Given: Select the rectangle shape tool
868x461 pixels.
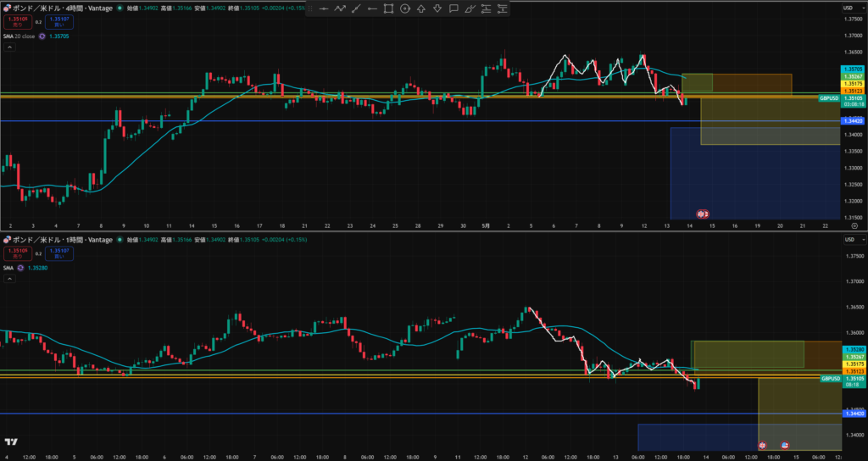Looking at the screenshot, I should (388, 8).
